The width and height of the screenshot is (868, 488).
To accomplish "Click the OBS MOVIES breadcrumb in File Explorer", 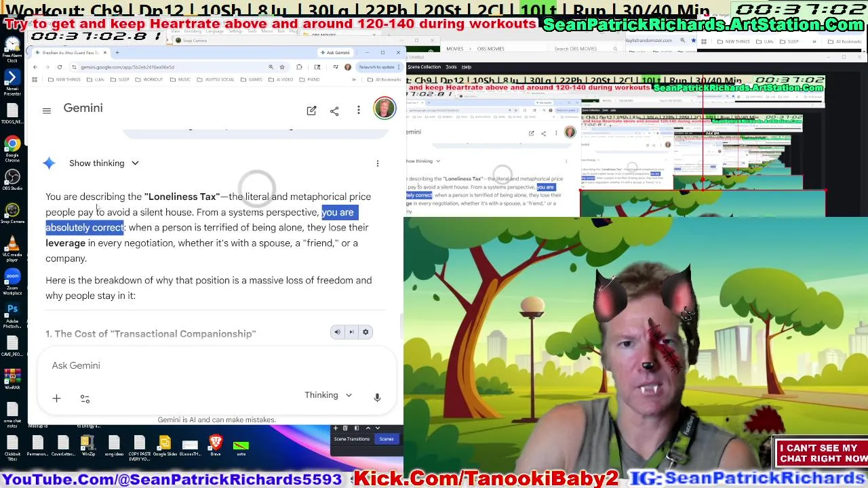I will 491,49.
